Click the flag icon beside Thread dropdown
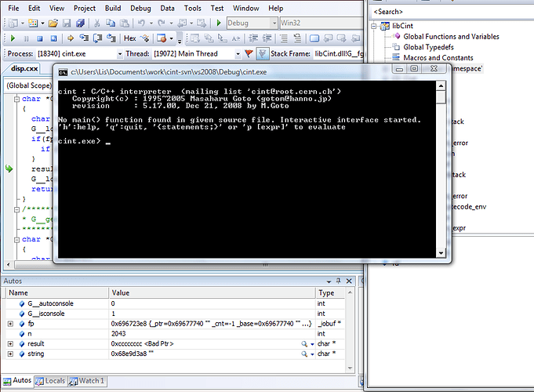 (x=249, y=53)
